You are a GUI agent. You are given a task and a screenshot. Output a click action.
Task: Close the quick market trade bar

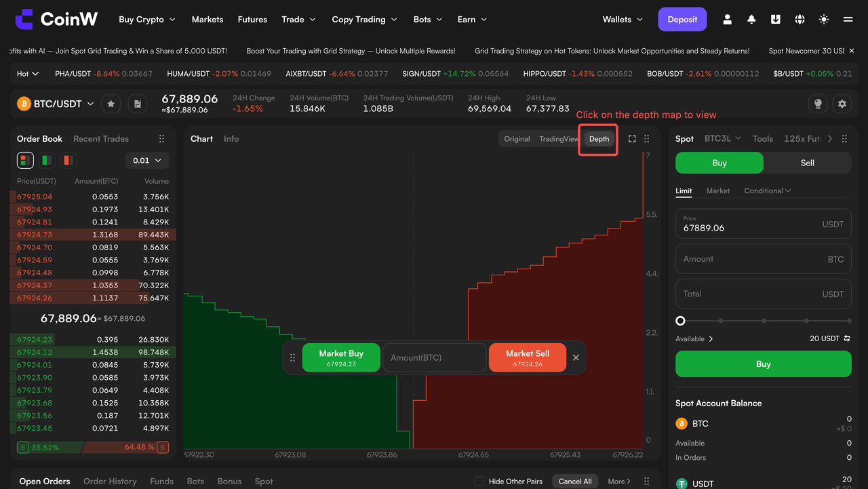pos(576,357)
